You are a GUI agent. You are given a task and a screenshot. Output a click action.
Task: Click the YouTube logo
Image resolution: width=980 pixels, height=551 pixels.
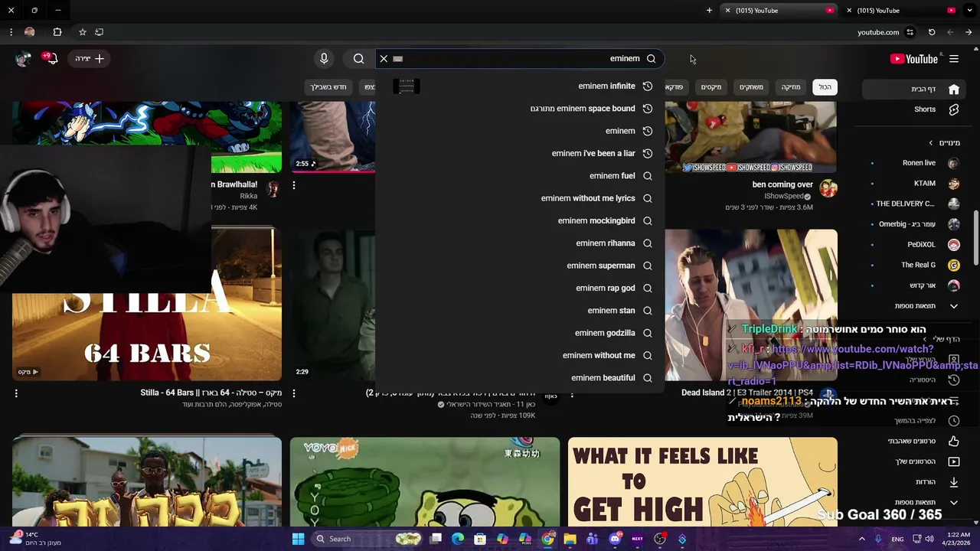click(913, 59)
